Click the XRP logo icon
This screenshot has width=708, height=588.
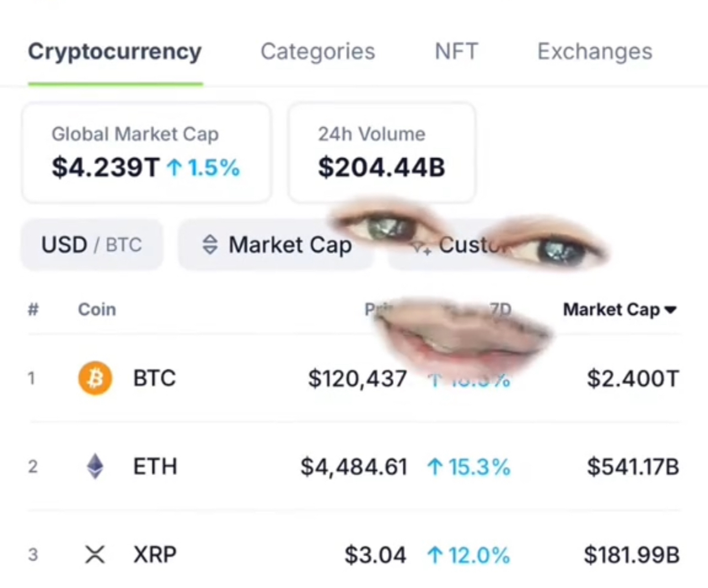tap(95, 554)
